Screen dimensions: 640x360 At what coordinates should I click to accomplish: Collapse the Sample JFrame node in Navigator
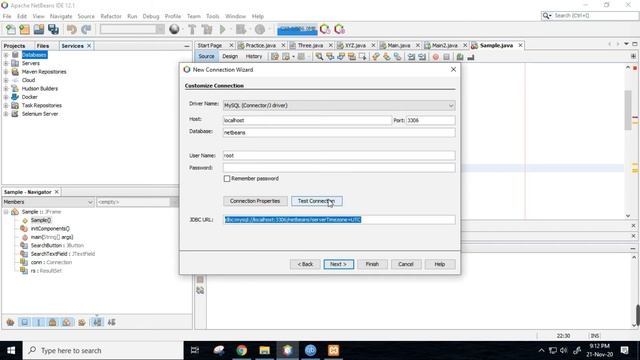click(6, 212)
